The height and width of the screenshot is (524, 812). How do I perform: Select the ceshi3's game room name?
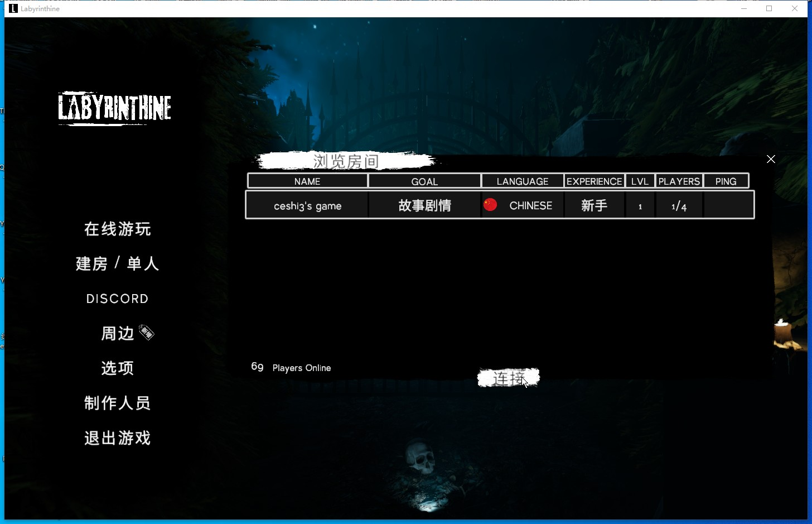tap(307, 205)
